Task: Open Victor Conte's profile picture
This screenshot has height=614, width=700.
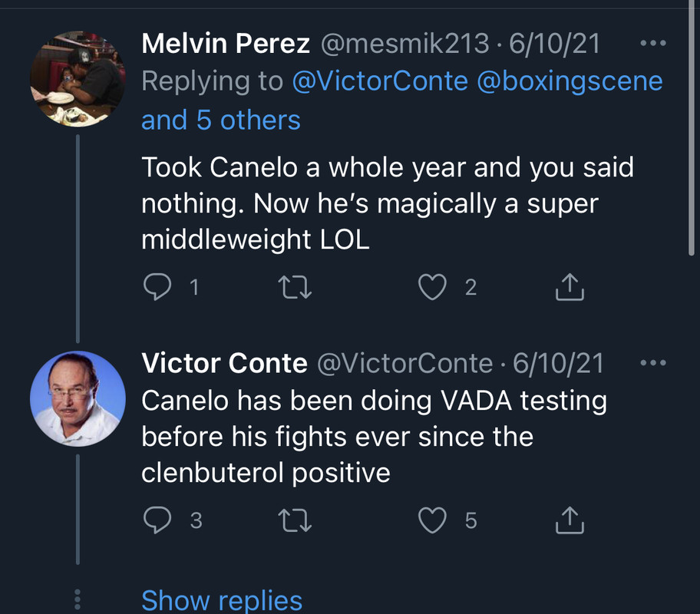Action: click(x=77, y=398)
